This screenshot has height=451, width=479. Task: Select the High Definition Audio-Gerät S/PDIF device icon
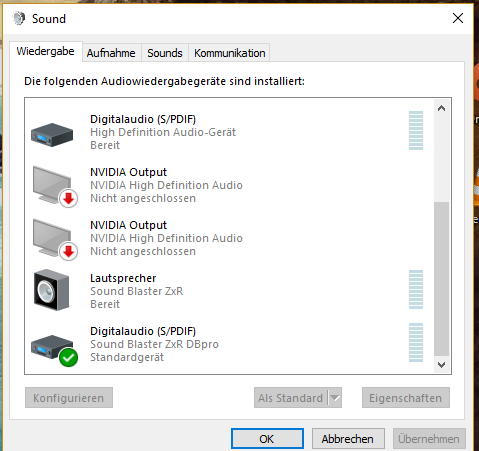[x=52, y=135]
